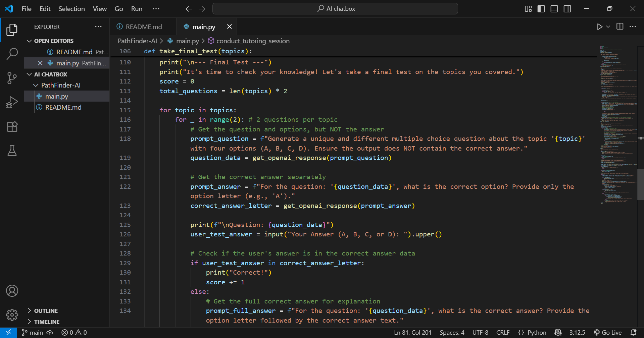Screen dimensions: 644x338
Task: Open the Testing flask view
Action: [12, 151]
